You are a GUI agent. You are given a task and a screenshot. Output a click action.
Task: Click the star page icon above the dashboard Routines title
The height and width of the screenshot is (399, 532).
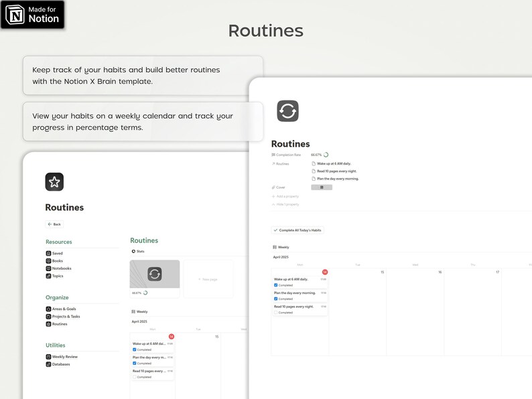click(54, 182)
